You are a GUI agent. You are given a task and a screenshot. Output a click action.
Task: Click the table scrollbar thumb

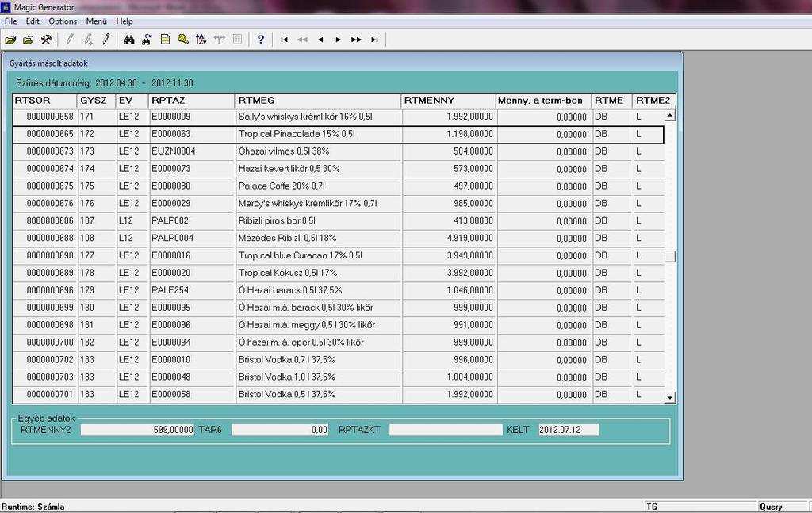(669, 257)
